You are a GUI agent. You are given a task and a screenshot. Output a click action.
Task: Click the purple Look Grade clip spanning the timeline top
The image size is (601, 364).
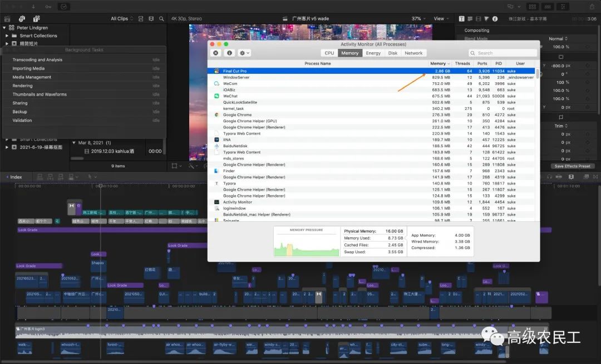[x=111, y=230]
